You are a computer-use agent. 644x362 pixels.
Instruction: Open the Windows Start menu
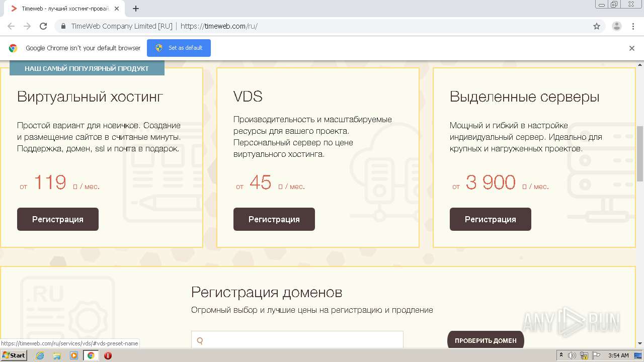point(14,355)
